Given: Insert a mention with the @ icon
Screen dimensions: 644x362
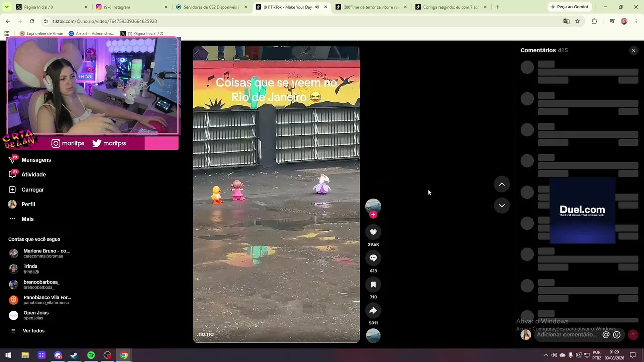Looking at the screenshot, I should click(606, 335).
